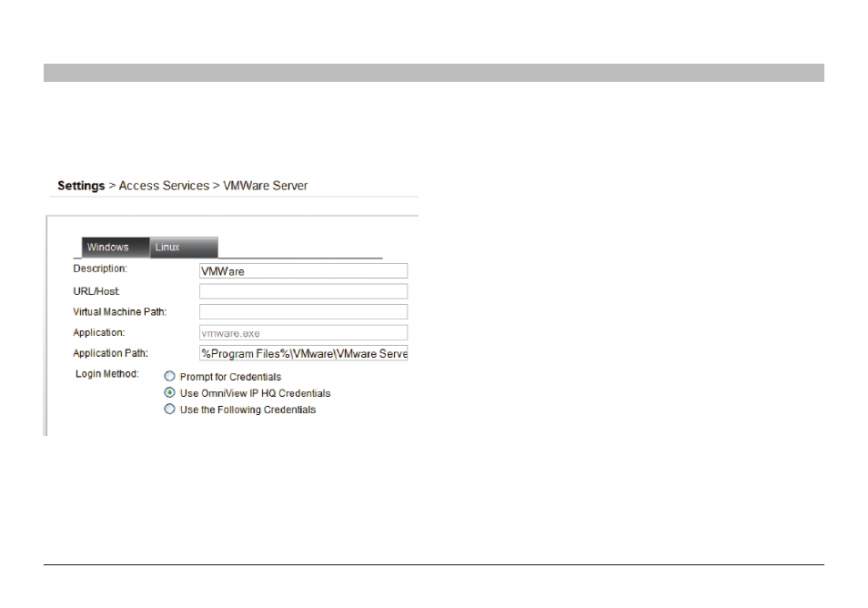Click the Login Method: label

(x=107, y=374)
